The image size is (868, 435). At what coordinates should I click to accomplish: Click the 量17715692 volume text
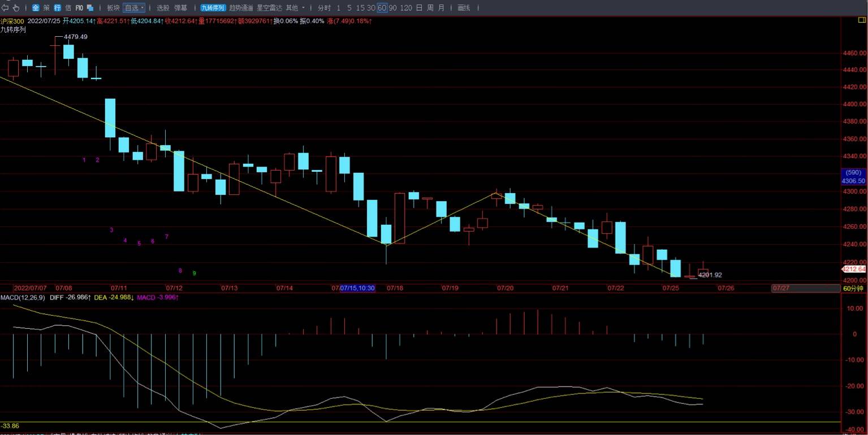click(x=217, y=21)
